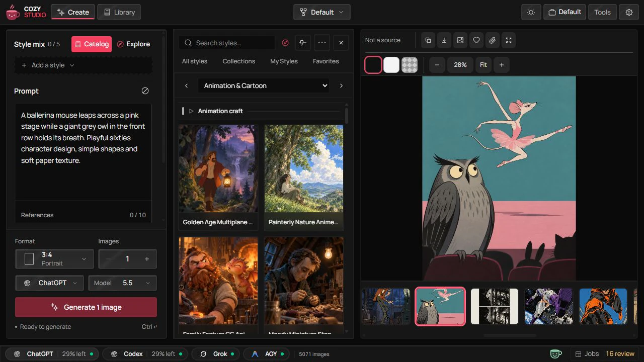Favorite the image with the heart icon

tap(476, 40)
